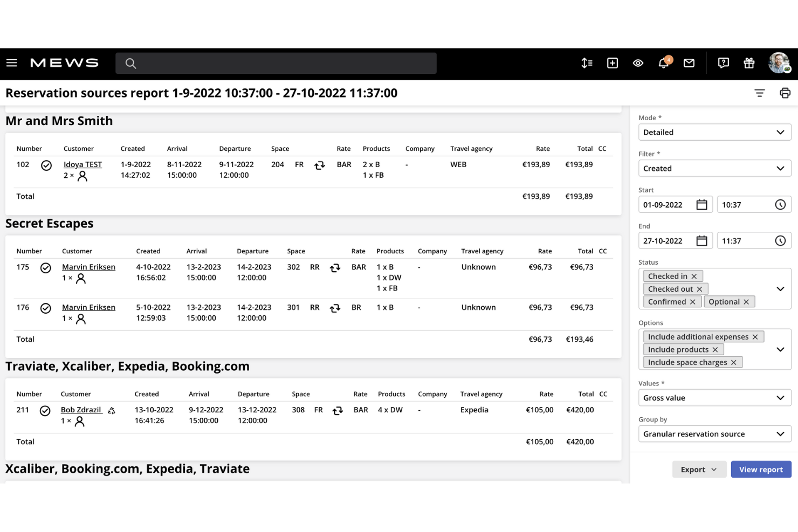Remove the Confirmed status tag
The height and width of the screenshot is (532, 798).
pos(693,302)
